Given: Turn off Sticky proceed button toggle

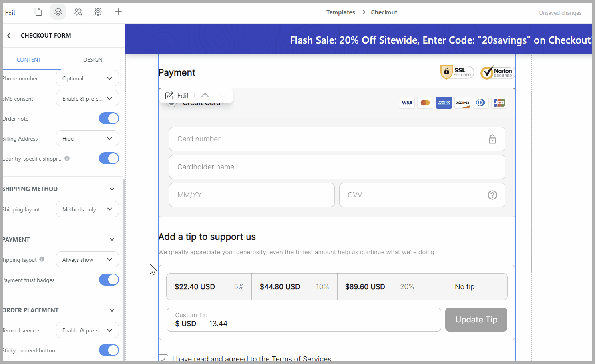Looking at the screenshot, I should click(109, 350).
